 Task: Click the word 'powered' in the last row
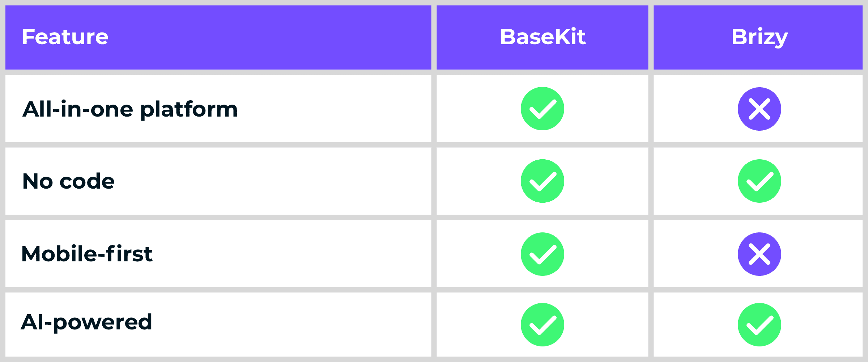[x=102, y=323]
